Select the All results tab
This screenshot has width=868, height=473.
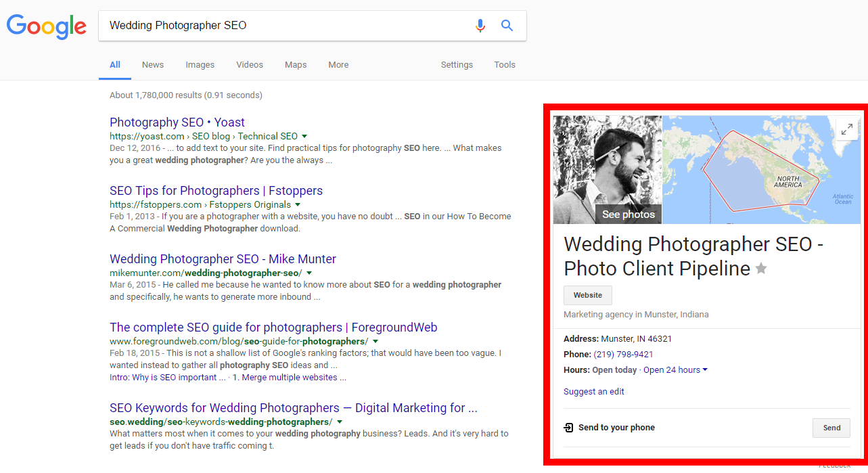(x=115, y=65)
